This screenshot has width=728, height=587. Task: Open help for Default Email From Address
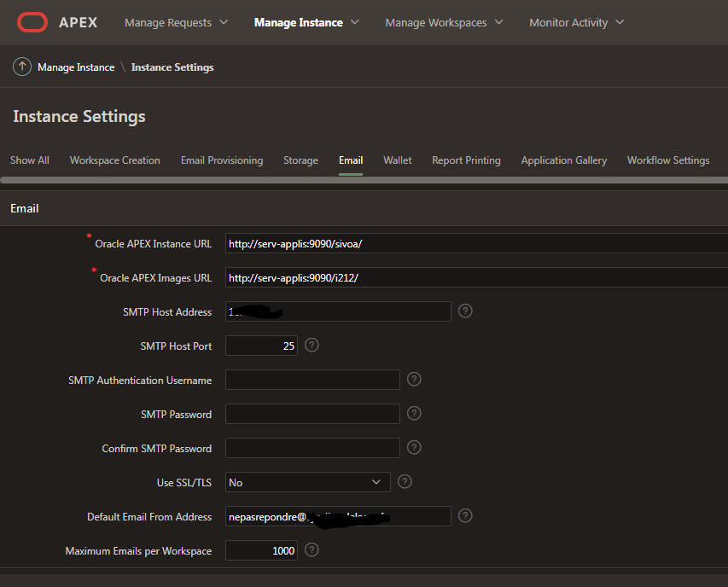tap(466, 515)
